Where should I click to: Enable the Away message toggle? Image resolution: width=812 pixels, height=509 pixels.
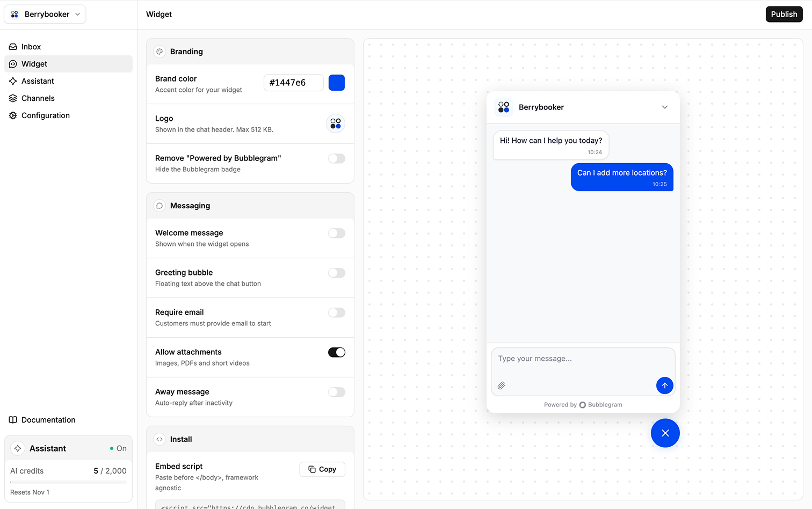(337, 392)
